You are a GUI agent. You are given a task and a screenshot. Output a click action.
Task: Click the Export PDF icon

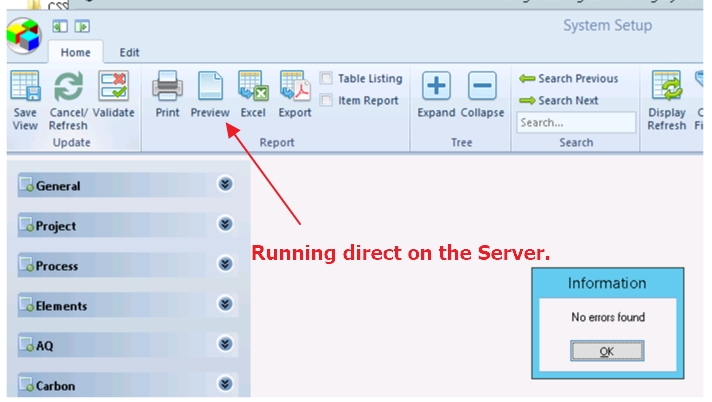coord(295,86)
